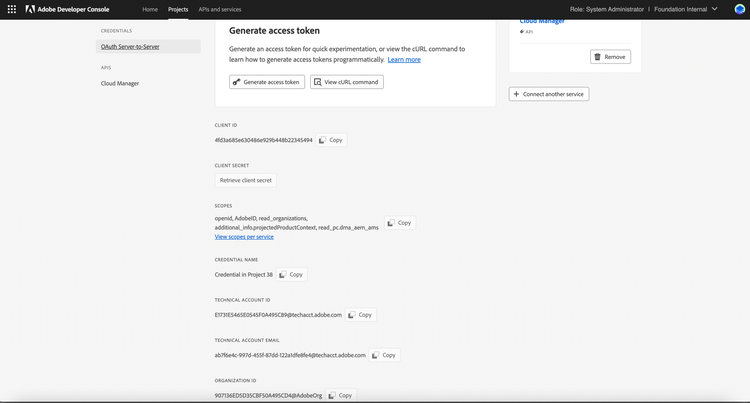Click the technical account ID value text
Screen dimensions: 750x403
coord(278,315)
